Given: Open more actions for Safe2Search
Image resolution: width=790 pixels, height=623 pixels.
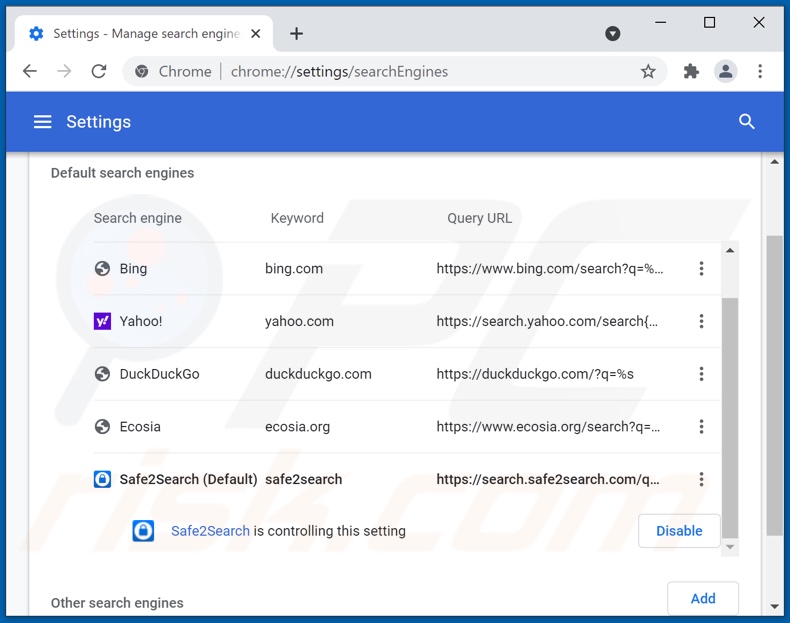Looking at the screenshot, I should click(701, 479).
